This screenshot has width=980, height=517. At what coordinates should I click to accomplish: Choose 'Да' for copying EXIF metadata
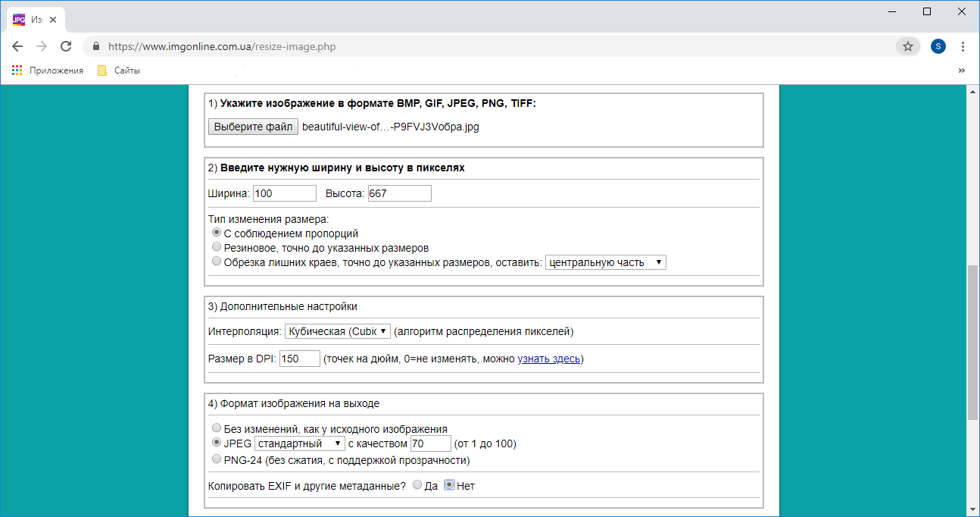tap(418, 485)
